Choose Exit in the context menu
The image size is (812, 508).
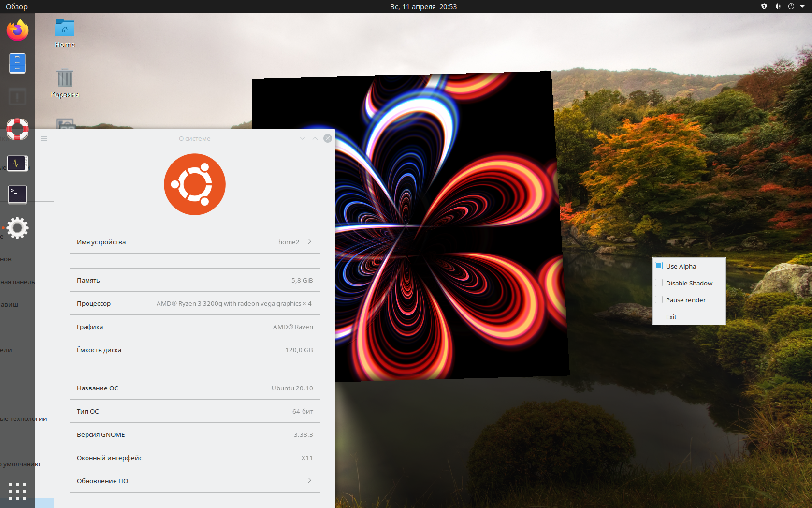tap(671, 317)
